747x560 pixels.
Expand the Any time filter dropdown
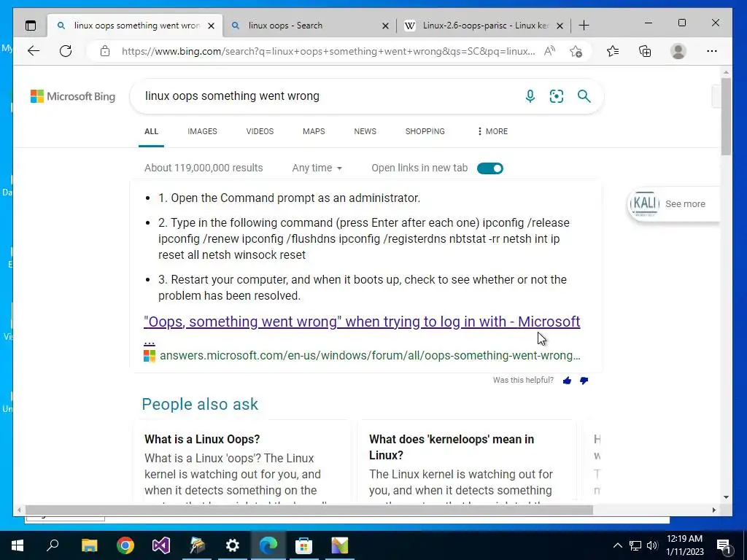coord(317,168)
